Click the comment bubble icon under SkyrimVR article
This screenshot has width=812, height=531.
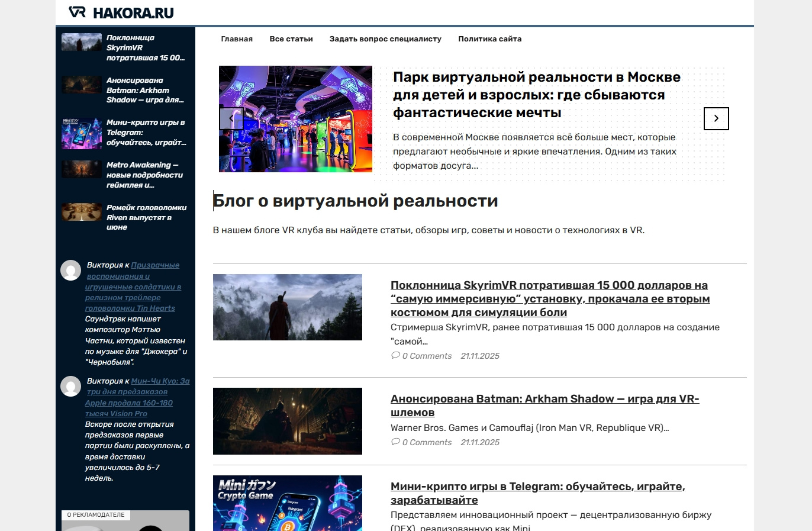[x=395, y=355]
